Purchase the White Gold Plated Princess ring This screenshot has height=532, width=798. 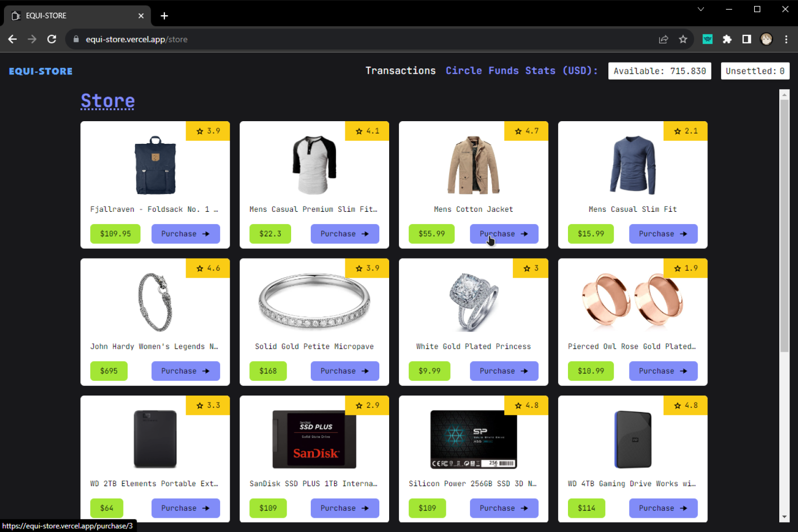point(504,371)
